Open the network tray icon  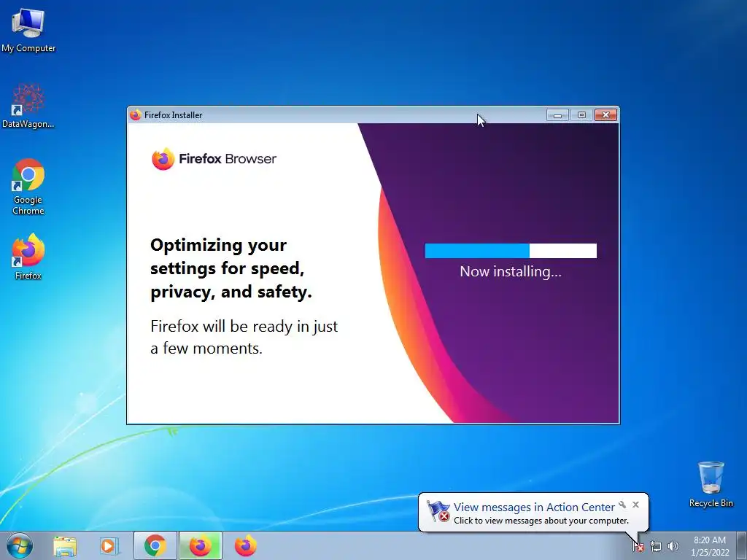[656, 547]
